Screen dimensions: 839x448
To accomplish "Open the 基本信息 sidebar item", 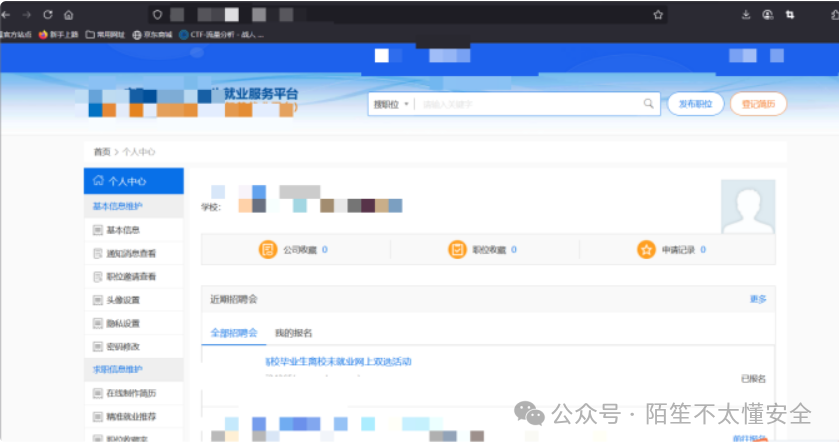I will point(134,230).
